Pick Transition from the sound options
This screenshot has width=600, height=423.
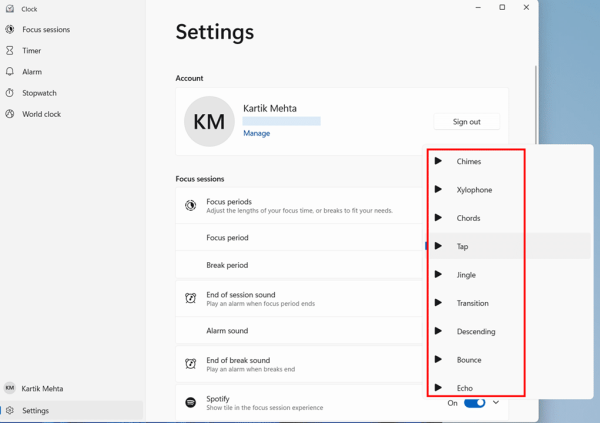tap(473, 303)
